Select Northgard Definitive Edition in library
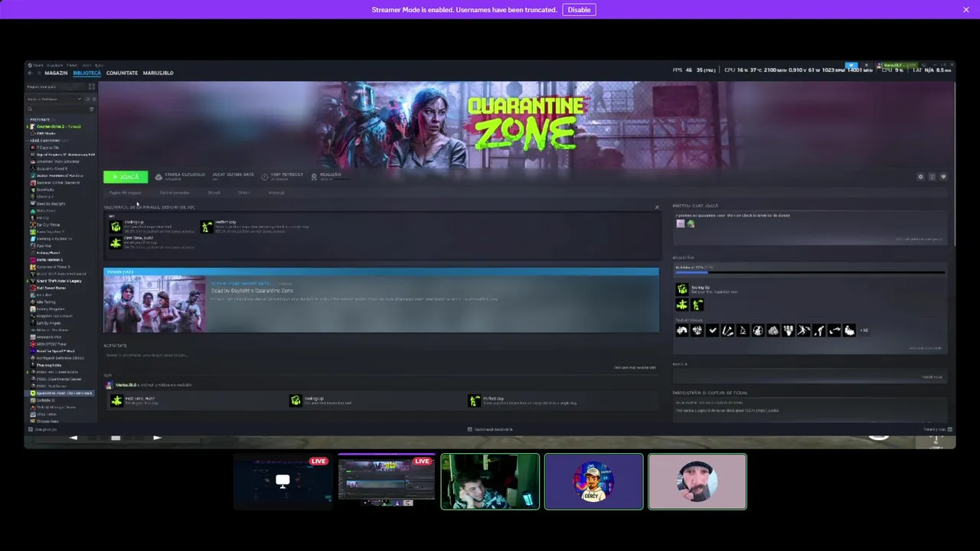 [58, 358]
